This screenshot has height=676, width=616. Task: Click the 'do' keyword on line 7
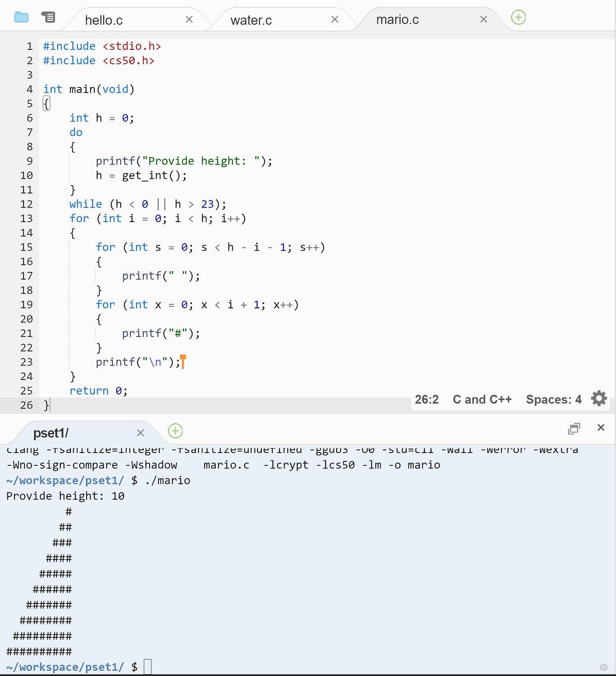(76, 132)
